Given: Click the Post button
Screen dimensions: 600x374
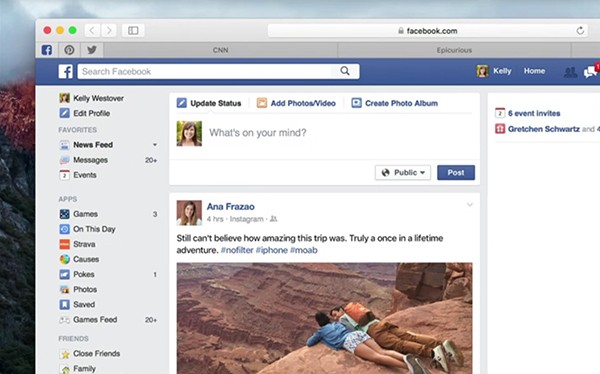Looking at the screenshot, I should (x=456, y=173).
